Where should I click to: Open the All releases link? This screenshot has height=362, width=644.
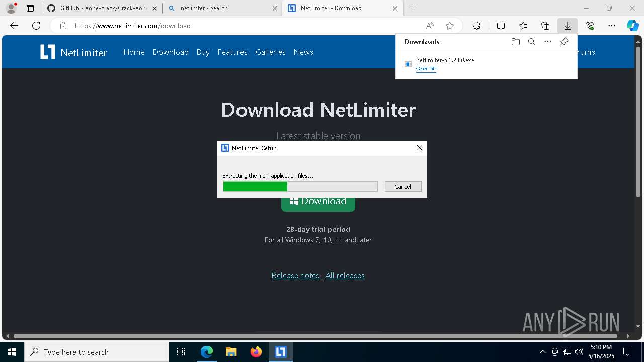point(345,276)
